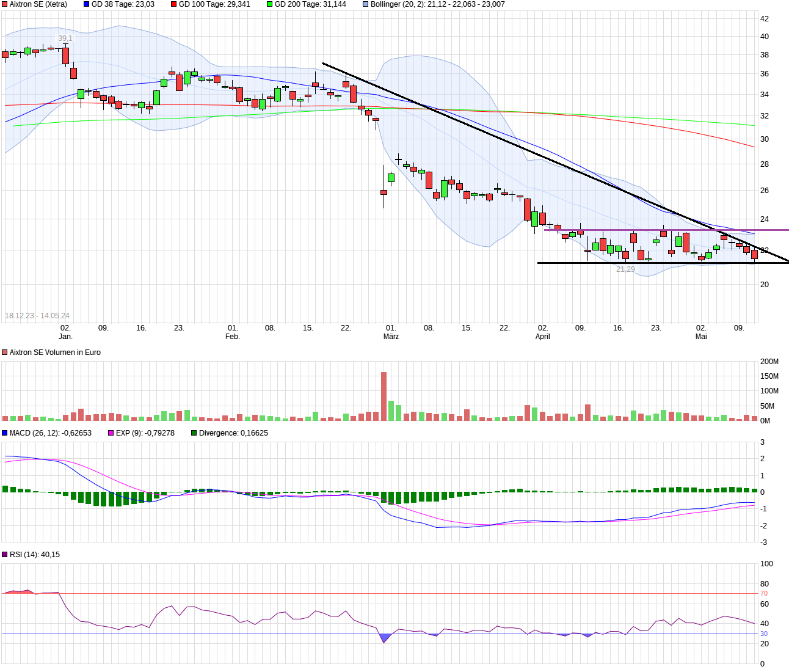Select the price axis value 28
The image size is (789, 672).
765,164
